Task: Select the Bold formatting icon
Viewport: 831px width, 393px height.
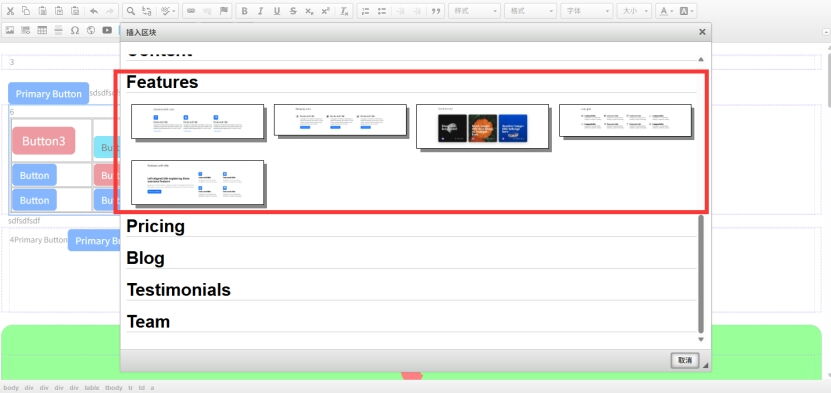Action: [244, 11]
